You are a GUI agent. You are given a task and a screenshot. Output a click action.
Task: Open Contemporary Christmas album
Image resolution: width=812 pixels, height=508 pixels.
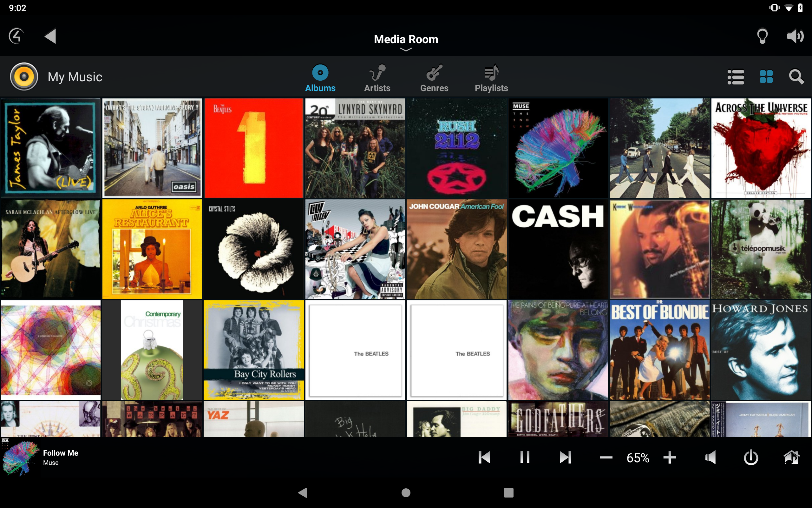[152, 350]
